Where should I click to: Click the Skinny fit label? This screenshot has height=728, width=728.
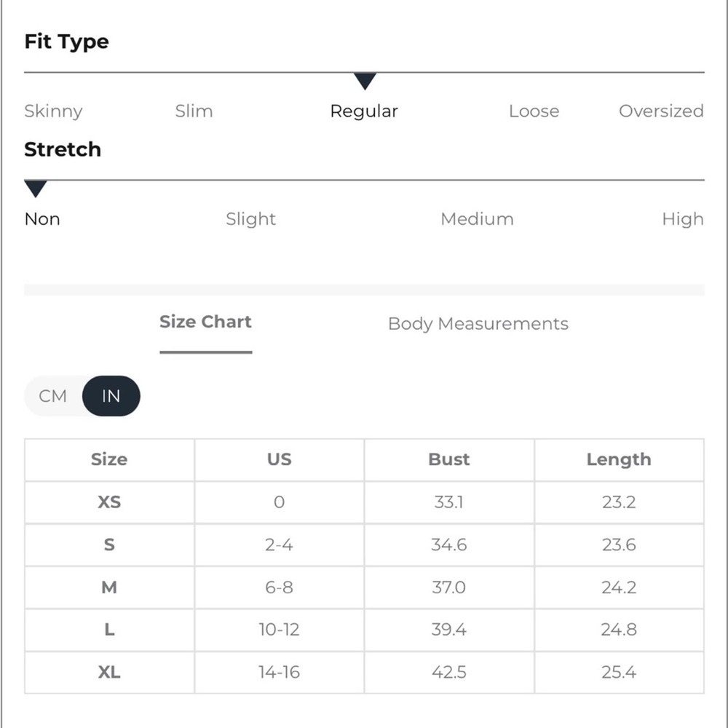53,111
